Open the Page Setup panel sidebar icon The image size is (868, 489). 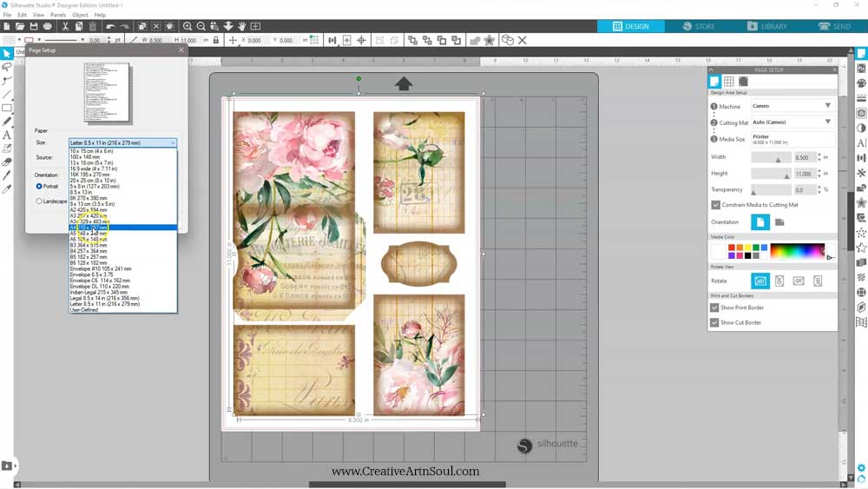coord(861,54)
